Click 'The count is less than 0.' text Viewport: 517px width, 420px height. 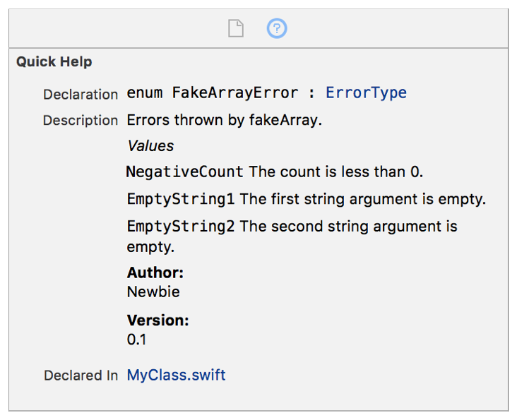point(335,172)
